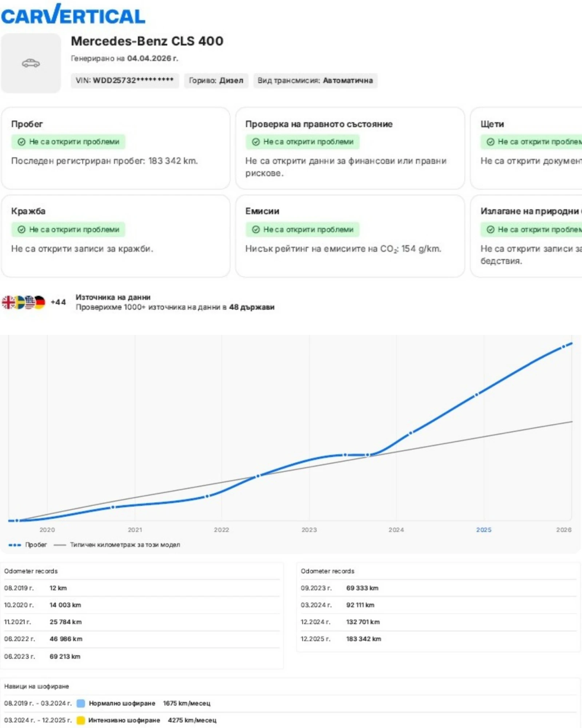Open the Щети card heading
Image resolution: width=582 pixels, height=728 pixels.
[x=492, y=124]
